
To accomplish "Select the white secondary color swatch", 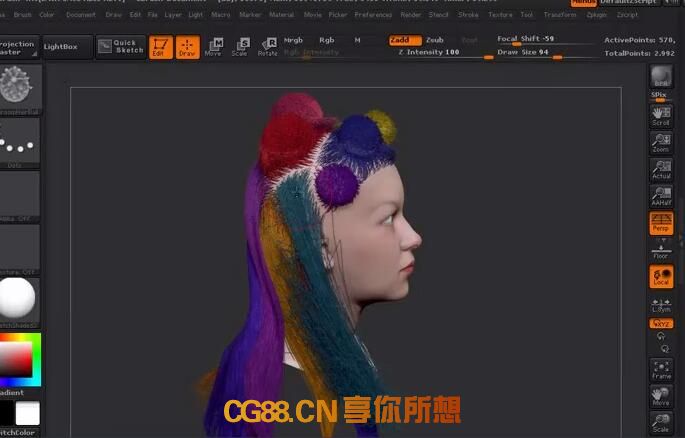I will click(28, 413).
